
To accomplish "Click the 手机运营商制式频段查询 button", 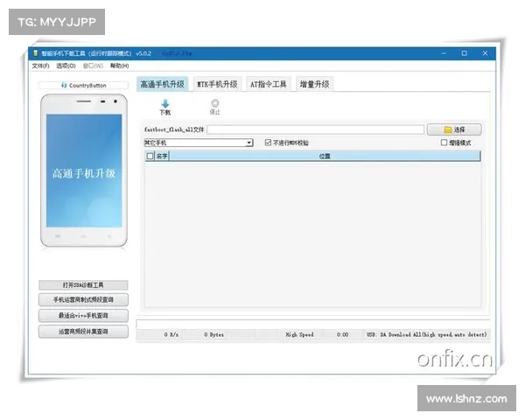I will pyautogui.click(x=83, y=300).
